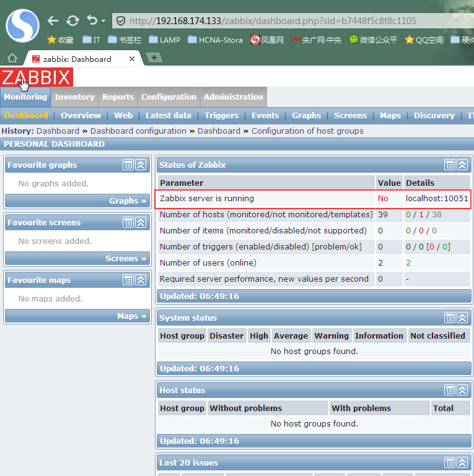Select the Events submenu item
The image size is (474, 476).
265,115
